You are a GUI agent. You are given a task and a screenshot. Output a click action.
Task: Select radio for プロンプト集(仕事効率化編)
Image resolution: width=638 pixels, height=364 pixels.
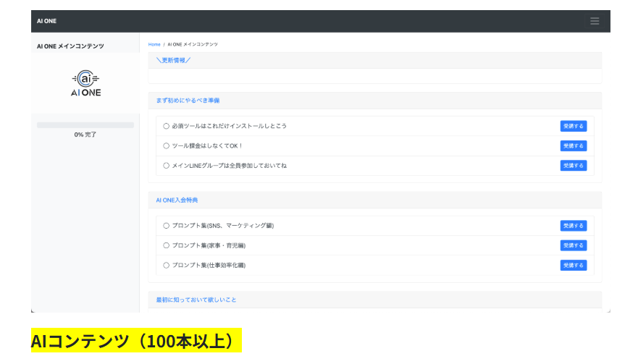click(166, 265)
